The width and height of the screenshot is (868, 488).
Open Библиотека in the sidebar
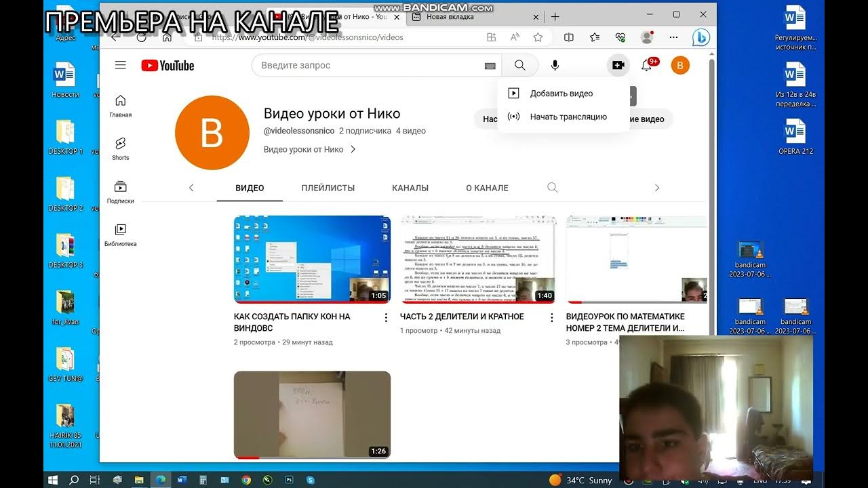coord(121,235)
